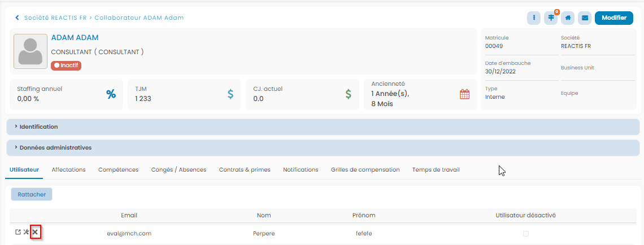Click the envelope mail icon
Viewport: 644px width, 245px height.
(585, 18)
